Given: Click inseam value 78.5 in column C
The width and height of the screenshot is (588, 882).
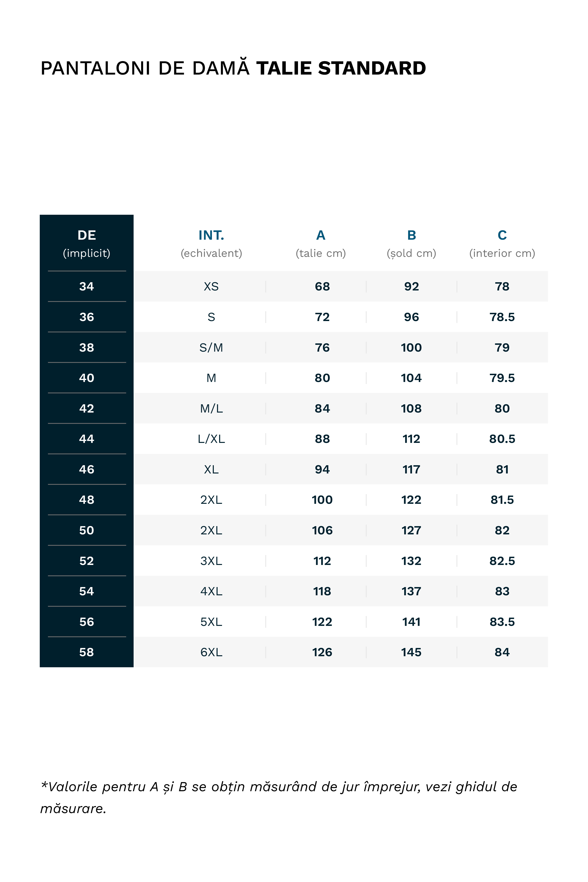Looking at the screenshot, I should (x=502, y=317).
